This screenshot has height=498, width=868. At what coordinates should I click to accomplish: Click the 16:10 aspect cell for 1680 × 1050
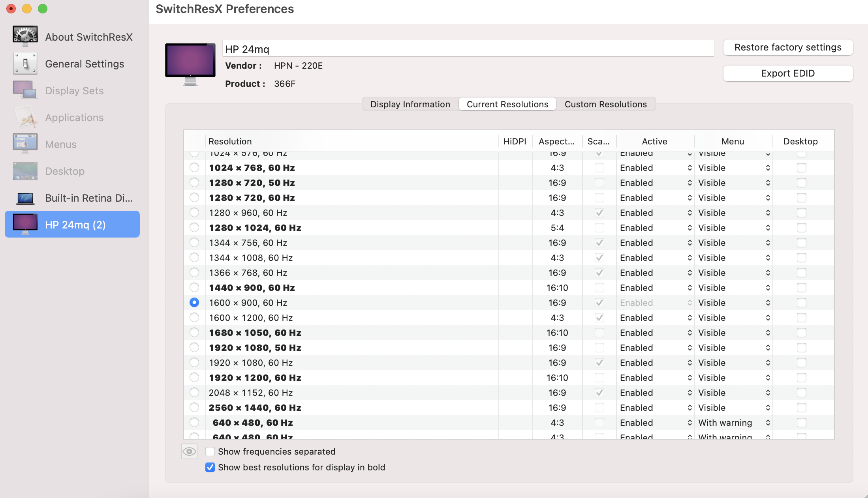click(x=557, y=333)
